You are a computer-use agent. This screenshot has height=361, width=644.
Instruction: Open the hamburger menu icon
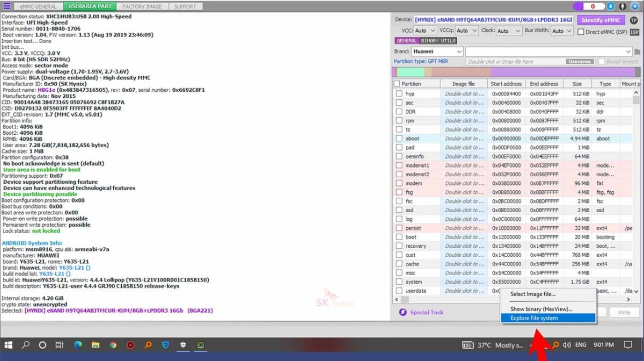point(6,6)
